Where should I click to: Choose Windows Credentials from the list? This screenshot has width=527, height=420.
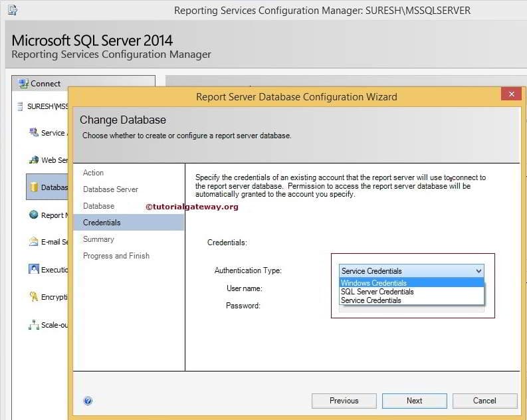373,283
